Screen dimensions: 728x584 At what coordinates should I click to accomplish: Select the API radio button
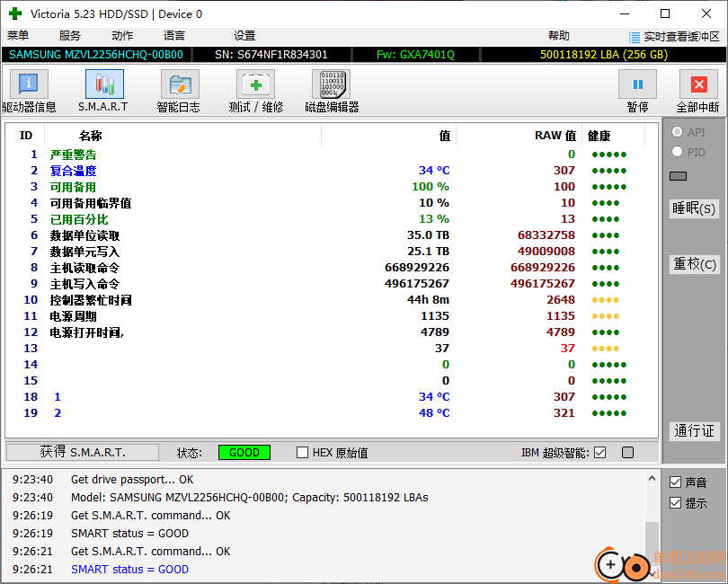[x=678, y=132]
